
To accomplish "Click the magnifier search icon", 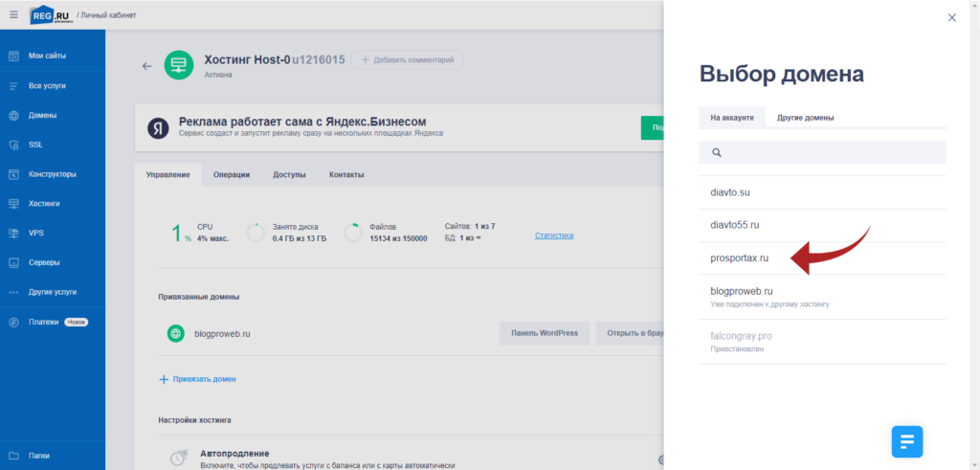I will pos(717,152).
